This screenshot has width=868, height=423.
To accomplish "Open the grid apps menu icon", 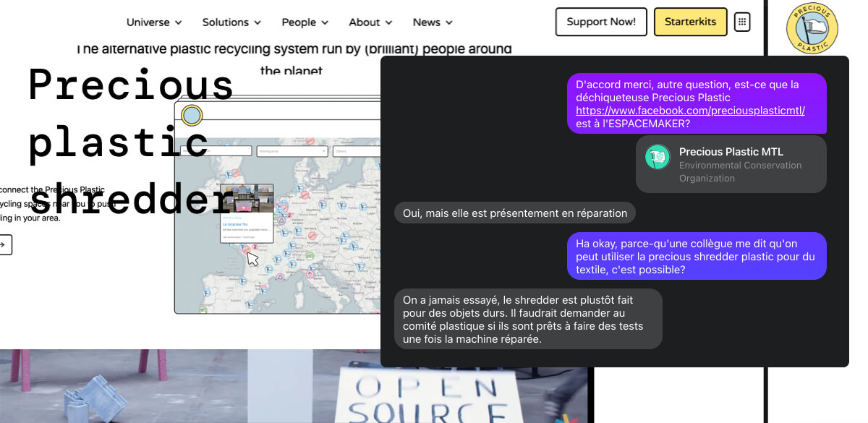I will (742, 22).
